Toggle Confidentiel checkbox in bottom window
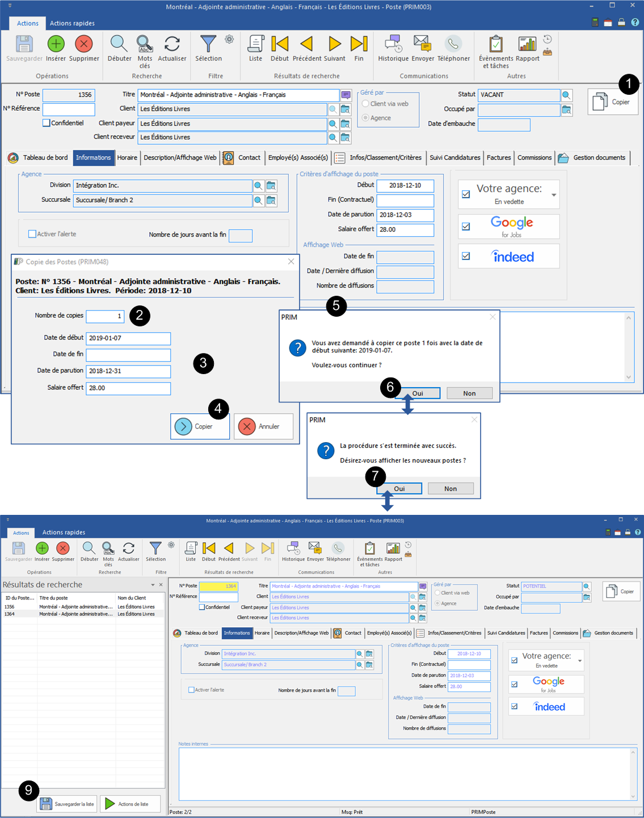This screenshot has height=818, width=644. (202, 607)
